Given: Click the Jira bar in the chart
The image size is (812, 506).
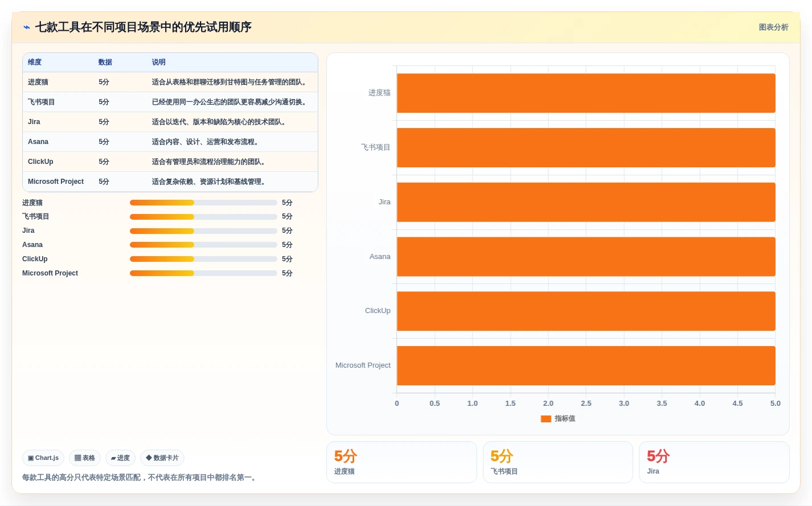Looking at the screenshot, I should [586, 202].
